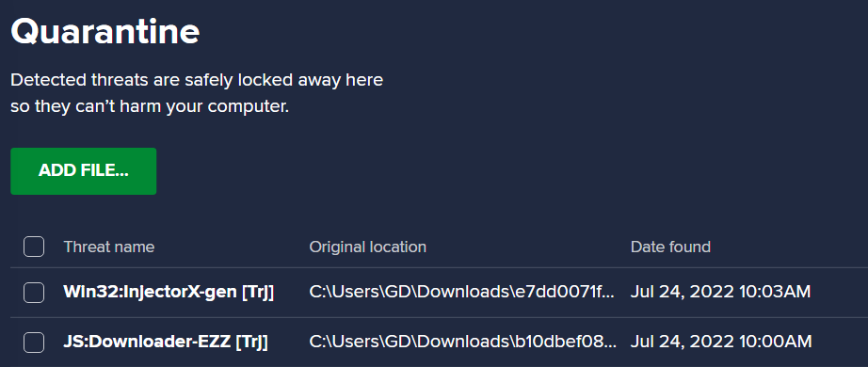Sort by the Threat name column header

tap(109, 247)
